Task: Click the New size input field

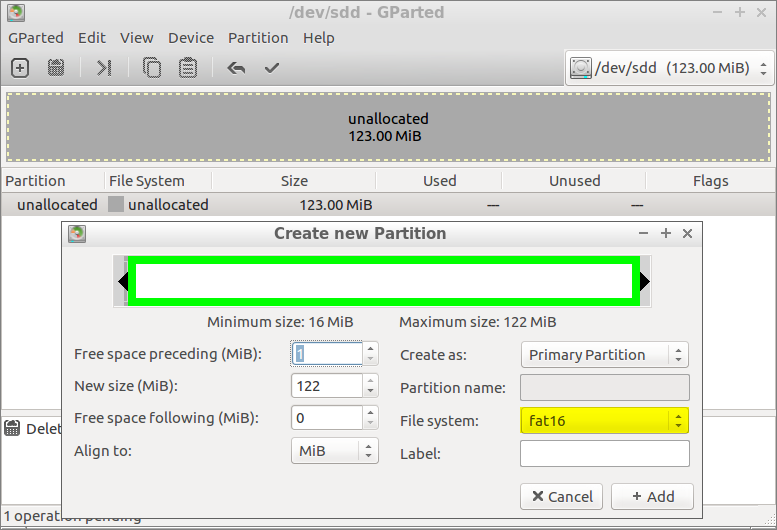Action: click(327, 386)
